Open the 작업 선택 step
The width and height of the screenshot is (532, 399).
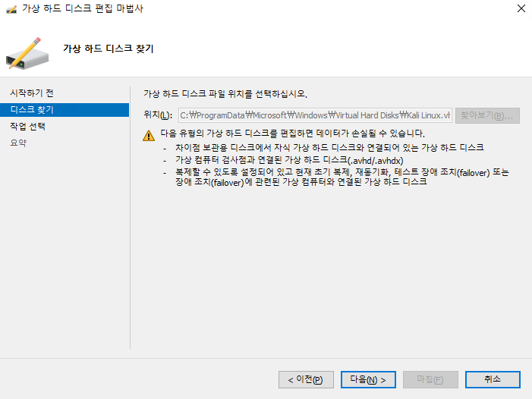coord(27,126)
